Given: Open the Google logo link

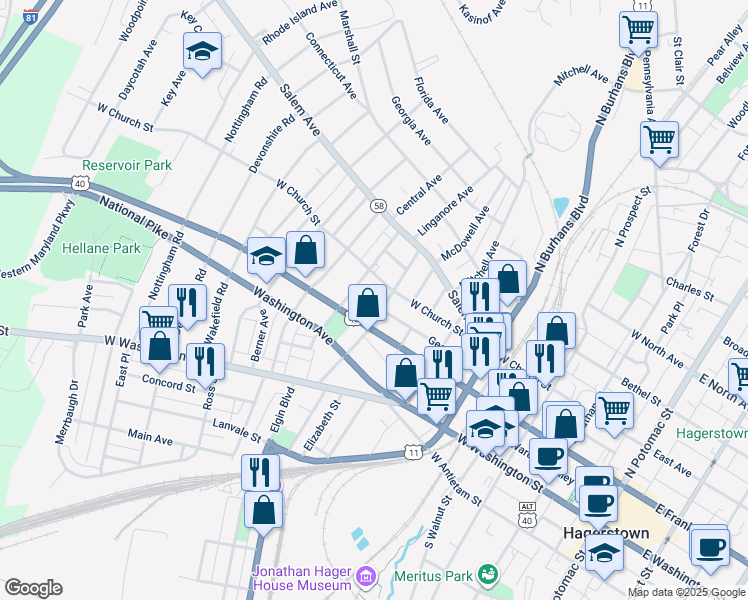Looking at the screenshot, I should tap(34, 588).
